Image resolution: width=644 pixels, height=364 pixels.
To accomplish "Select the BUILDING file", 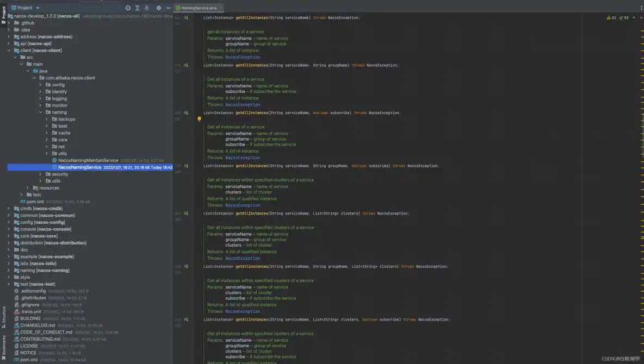I will coord(30,318).
